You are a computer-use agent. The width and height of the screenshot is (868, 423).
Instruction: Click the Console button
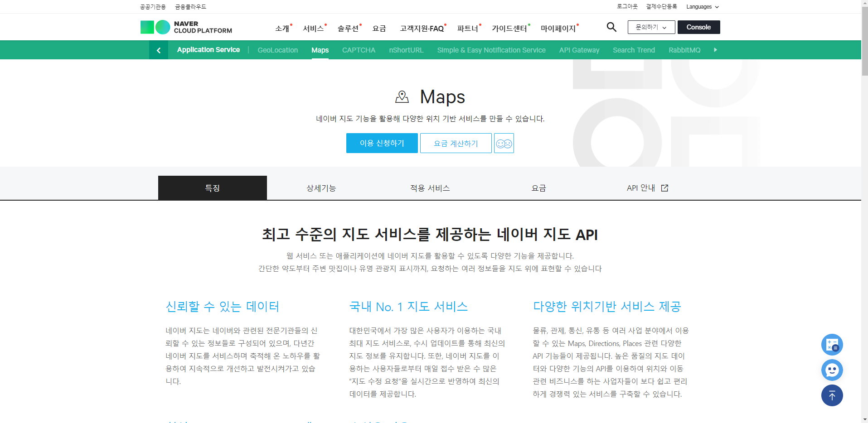click(x=698, y=27)
